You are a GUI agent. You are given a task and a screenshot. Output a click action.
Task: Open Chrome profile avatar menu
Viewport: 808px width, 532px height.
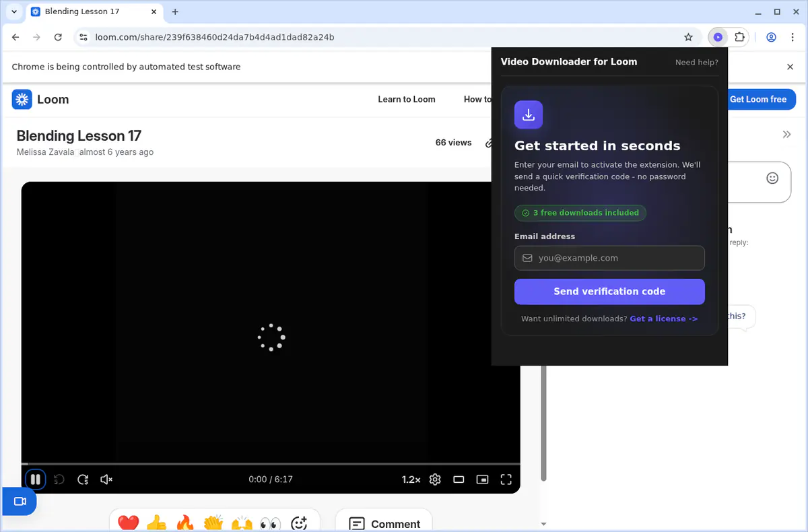[772, 37]
